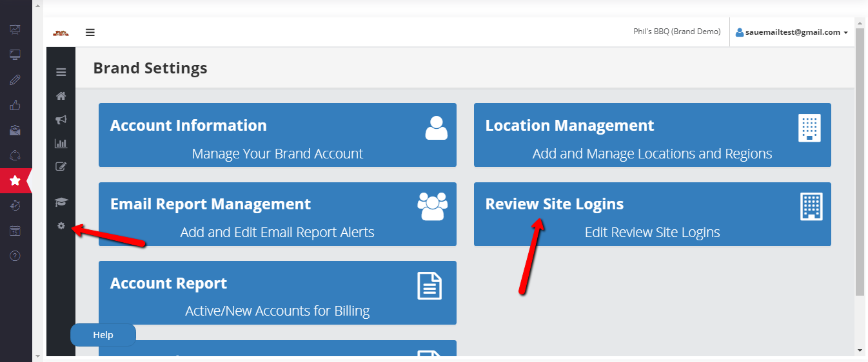Open the bar chart reports icon
The width and height of the screenshot is (868, 362).
click(x=61, y=144)
